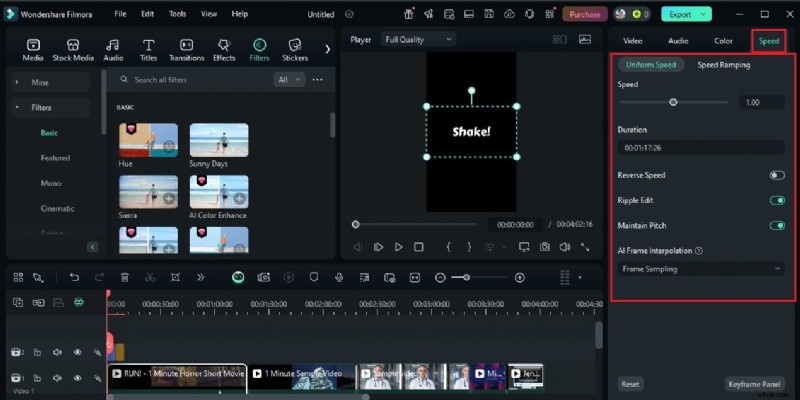Switch to the Color tab
The image size is (800, 400).
(x=723, y=41)
